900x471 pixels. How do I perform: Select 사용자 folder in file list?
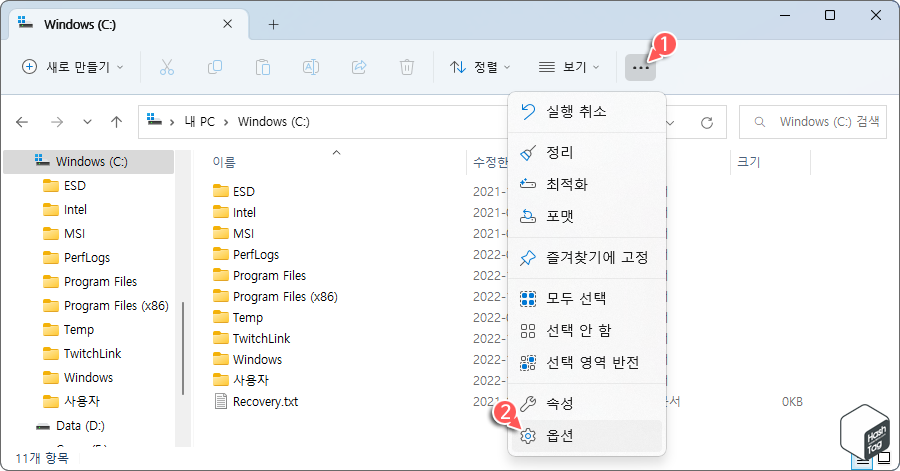pyautogui.click(x=241, y=380)
